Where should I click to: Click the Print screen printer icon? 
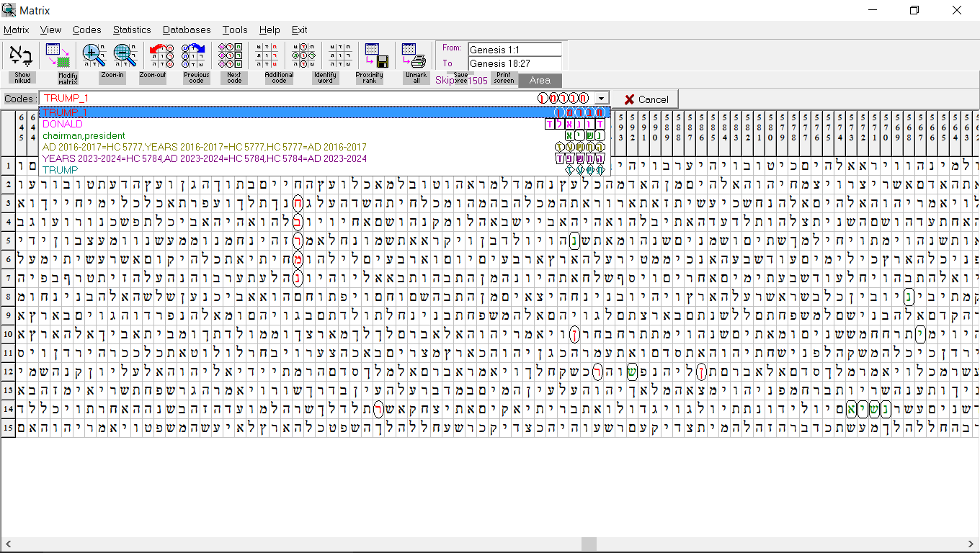coord(414,55)
